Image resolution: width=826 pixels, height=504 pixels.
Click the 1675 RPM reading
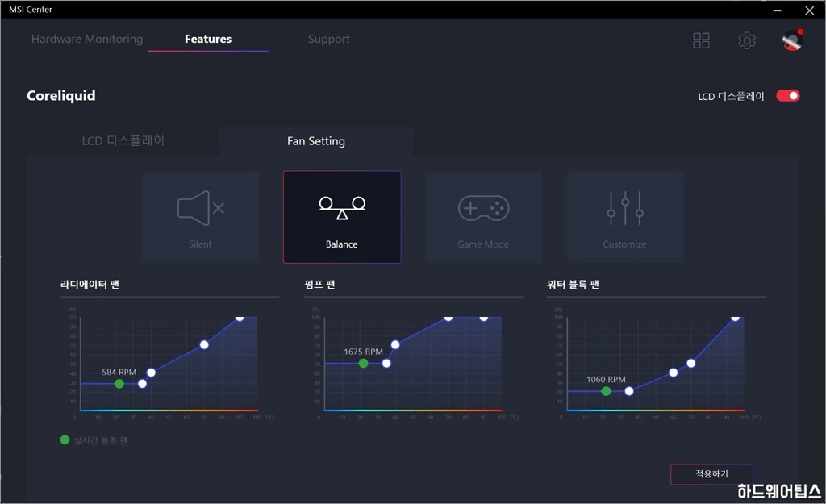364,352
